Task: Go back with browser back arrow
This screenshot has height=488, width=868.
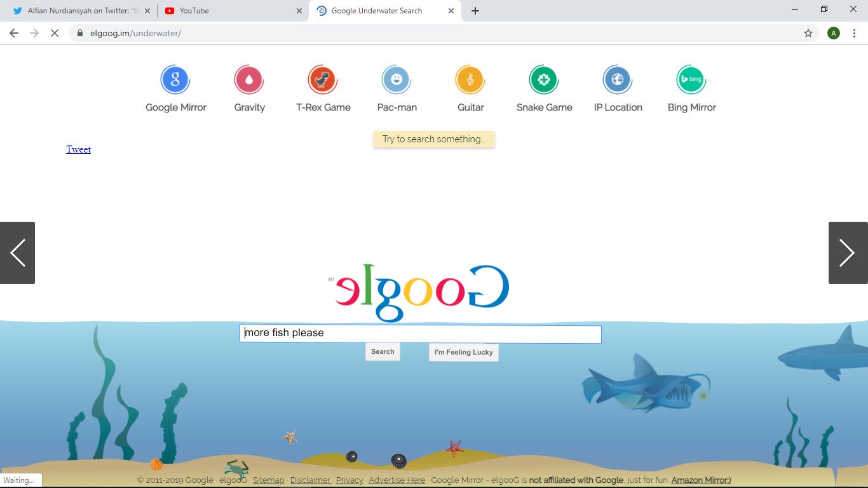Action: tap(14, 33)
